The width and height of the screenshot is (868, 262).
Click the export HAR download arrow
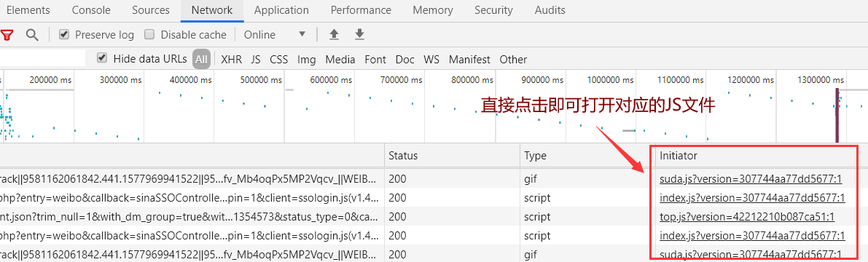pos(360,35)
